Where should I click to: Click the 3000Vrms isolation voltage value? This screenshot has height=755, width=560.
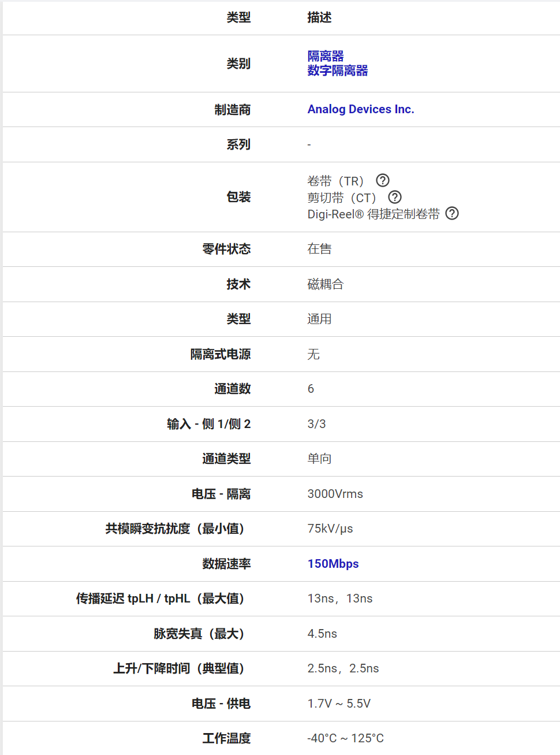click(335, 494)
